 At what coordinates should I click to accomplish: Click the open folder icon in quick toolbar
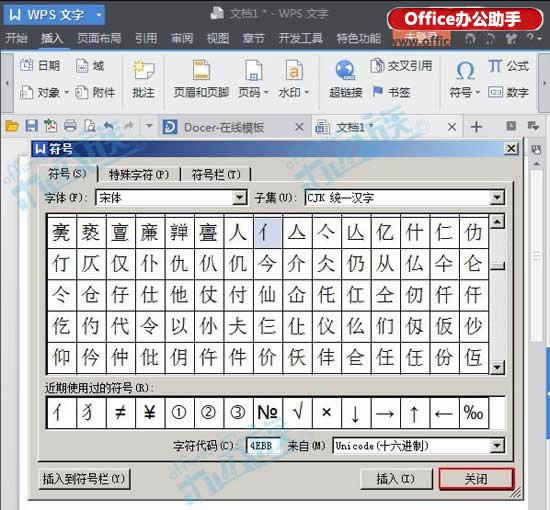click(12, 126)
